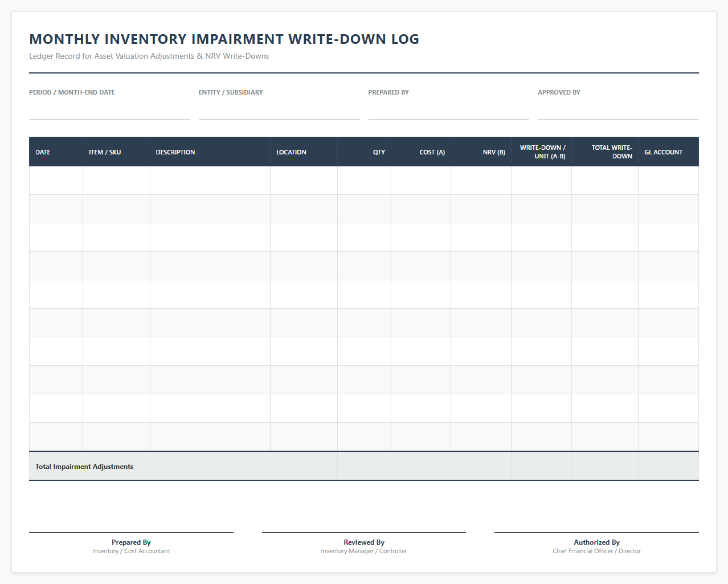Viewport: 728px width, 584px height.
Task: Click the APPROVED BY label
Action: point(559,92)
